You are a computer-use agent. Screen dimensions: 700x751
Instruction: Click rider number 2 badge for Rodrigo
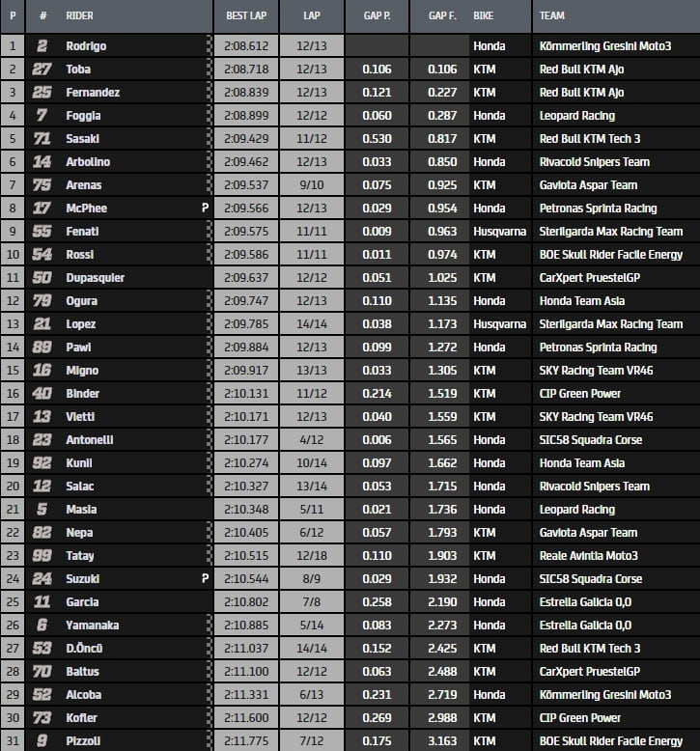(42, 45)
